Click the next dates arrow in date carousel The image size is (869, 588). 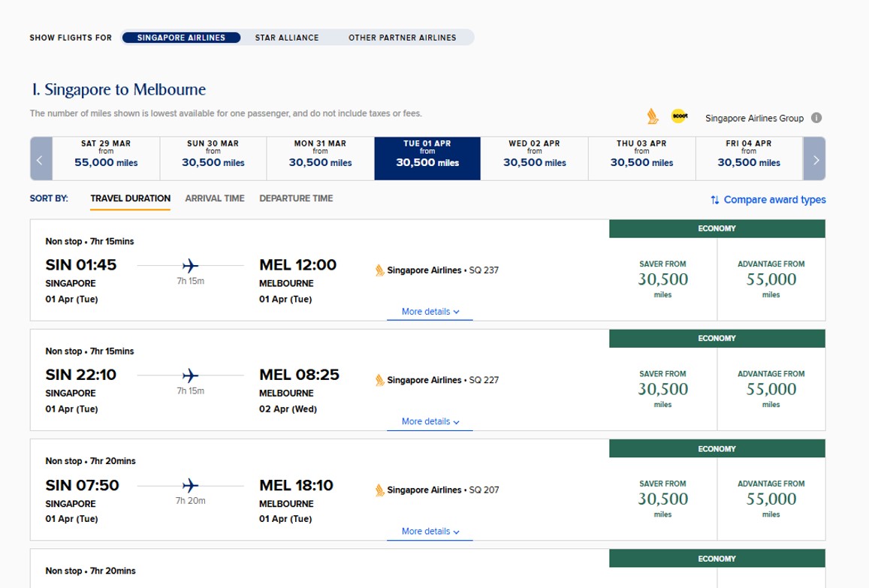(x=815, y=159)
